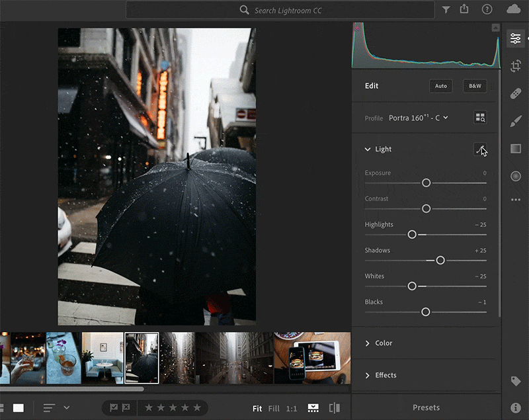Switch zoom to Fill view
The image size is (529, 420).
[x=274, y=409]
